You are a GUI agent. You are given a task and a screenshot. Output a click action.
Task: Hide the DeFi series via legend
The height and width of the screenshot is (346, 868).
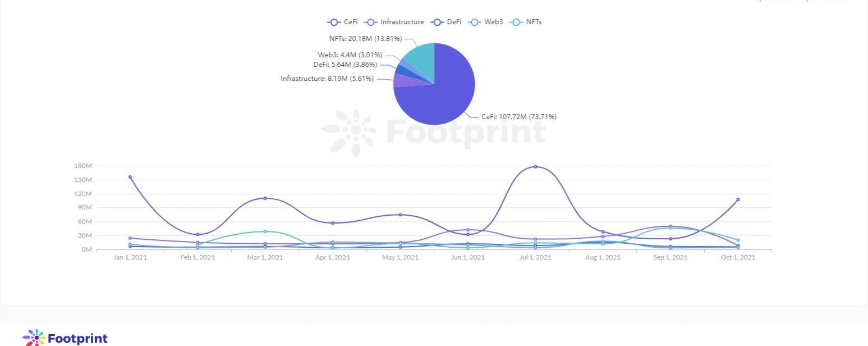pyautogui.click(x=446, y=22)
